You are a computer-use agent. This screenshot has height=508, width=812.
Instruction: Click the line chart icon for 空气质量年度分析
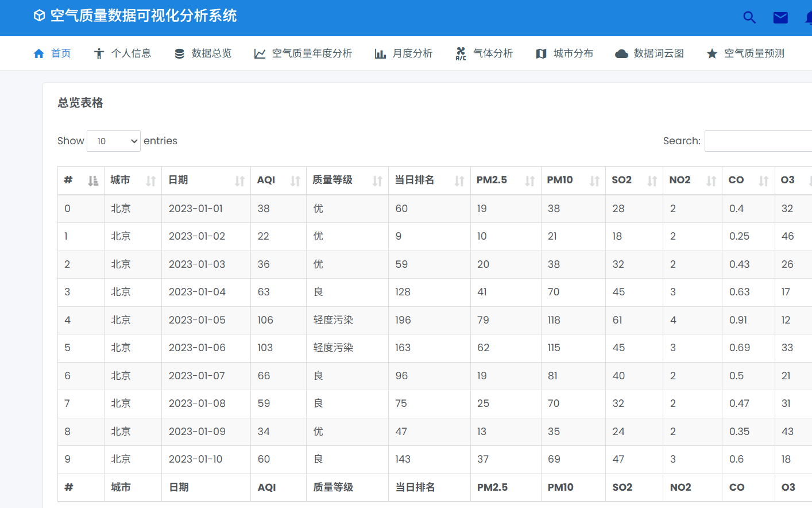[x=260, y=53]
